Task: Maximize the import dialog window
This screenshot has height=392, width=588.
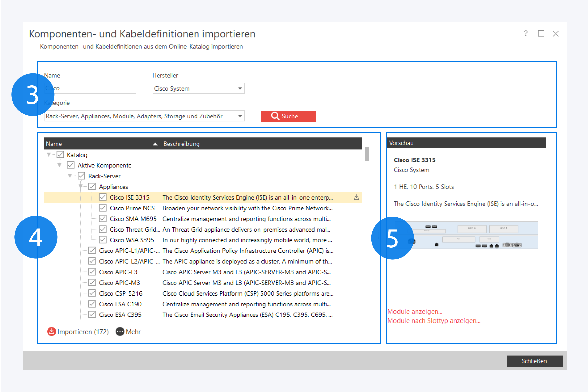Action: click(x=541, y=33)
